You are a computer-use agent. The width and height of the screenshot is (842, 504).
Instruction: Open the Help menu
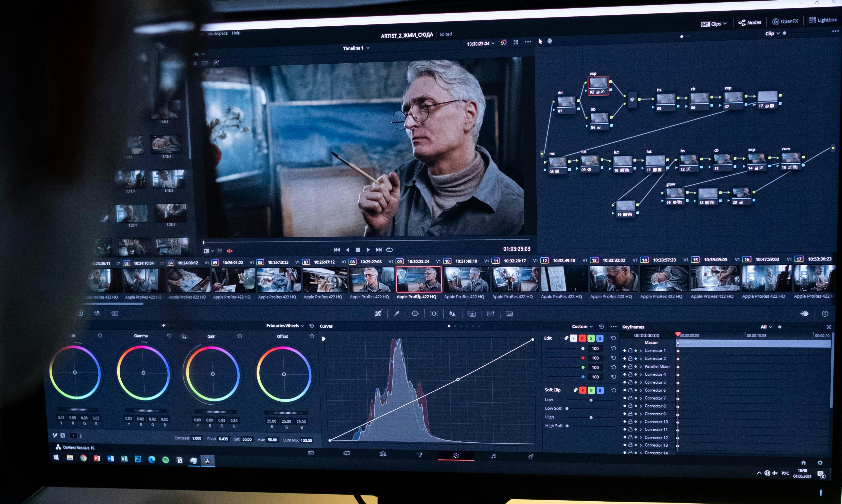pos(236,33)
